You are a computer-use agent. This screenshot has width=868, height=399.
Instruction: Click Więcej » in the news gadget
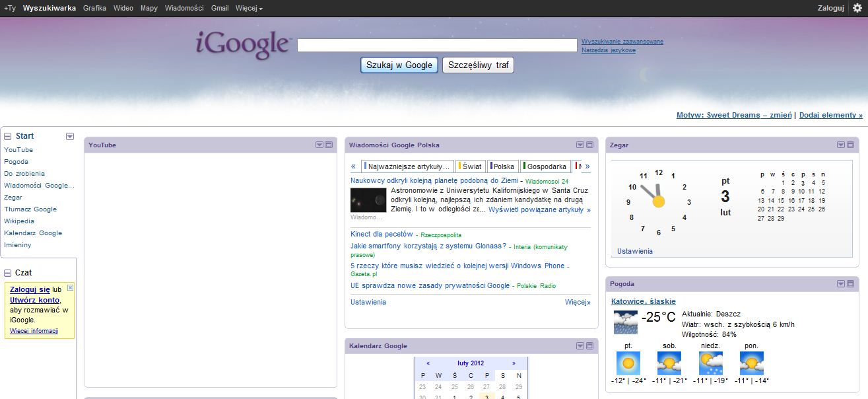[x=578, y=302]
